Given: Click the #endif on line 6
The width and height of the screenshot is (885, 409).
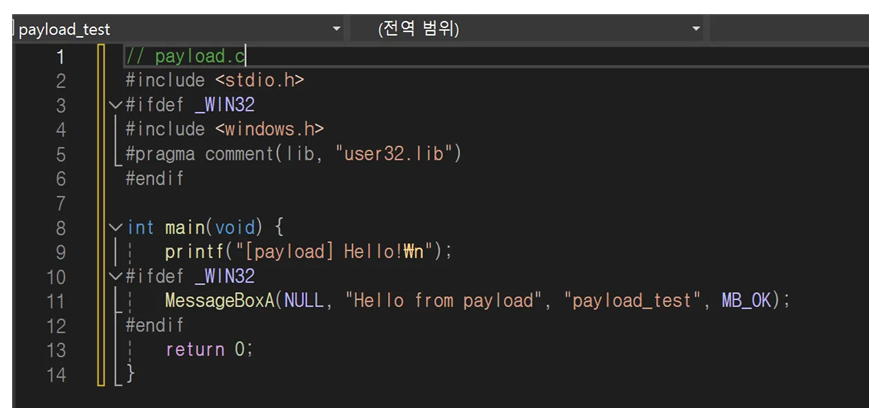Looking at the screenshot, I should 155,179.
